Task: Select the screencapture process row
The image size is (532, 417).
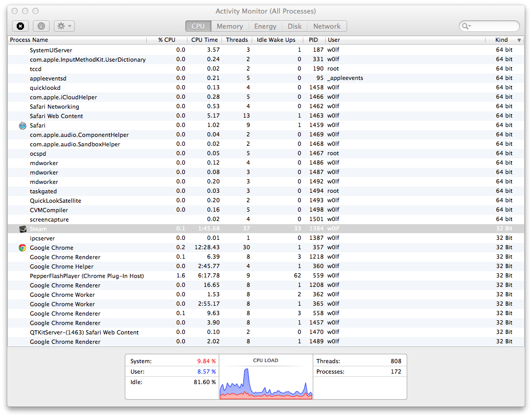Action: coord(266,219)
